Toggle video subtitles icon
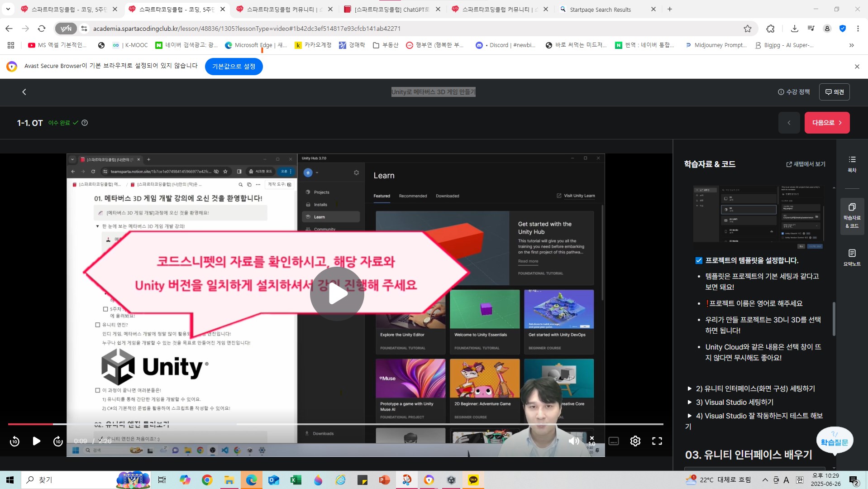Image resolution: width=868 pixels, height=489 pixels. 614,441
